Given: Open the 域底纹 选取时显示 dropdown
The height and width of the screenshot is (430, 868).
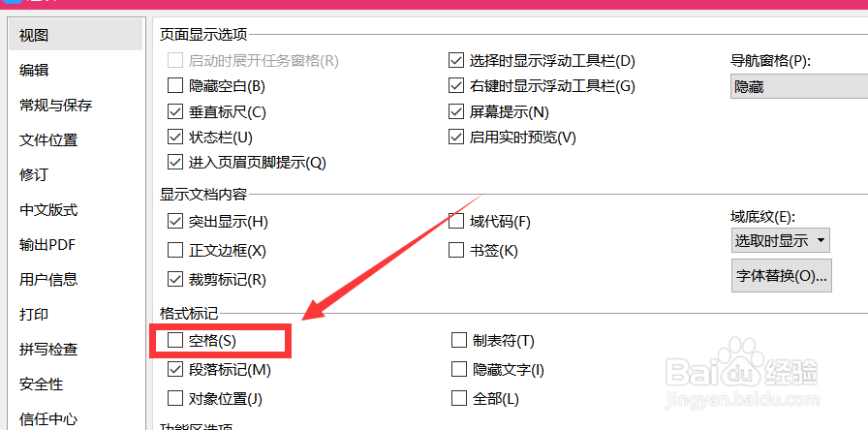Looking at the screenshot, I should tap(780, 240).
